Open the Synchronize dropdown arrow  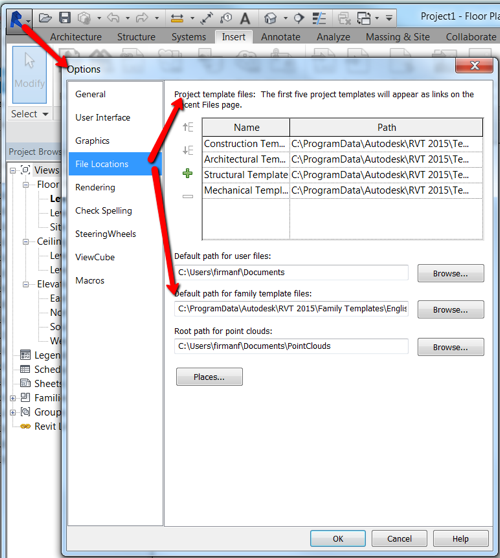99,18
